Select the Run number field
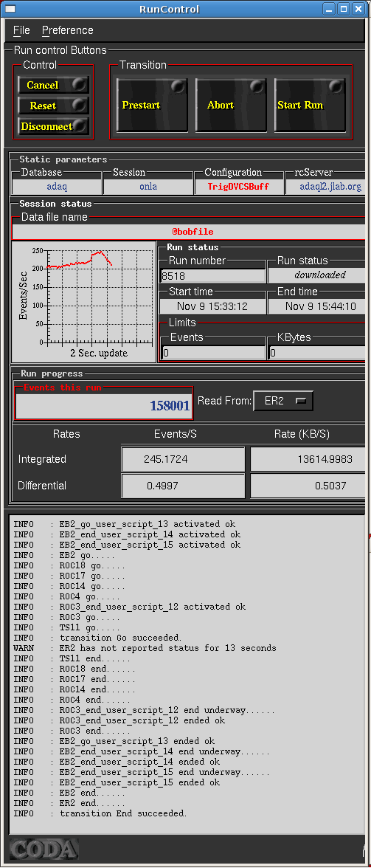 pyautogui.click(x=213, y=275)
